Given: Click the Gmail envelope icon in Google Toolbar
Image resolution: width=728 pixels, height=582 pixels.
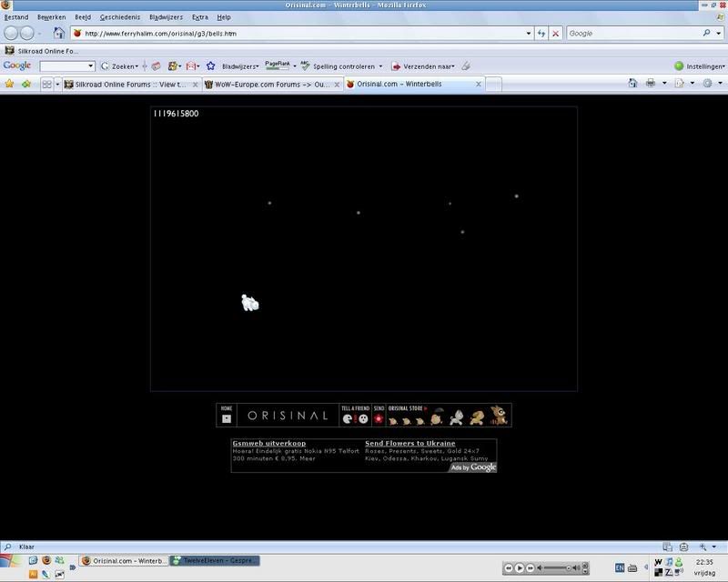Looking at the screenshot, I should coord(190,66).
